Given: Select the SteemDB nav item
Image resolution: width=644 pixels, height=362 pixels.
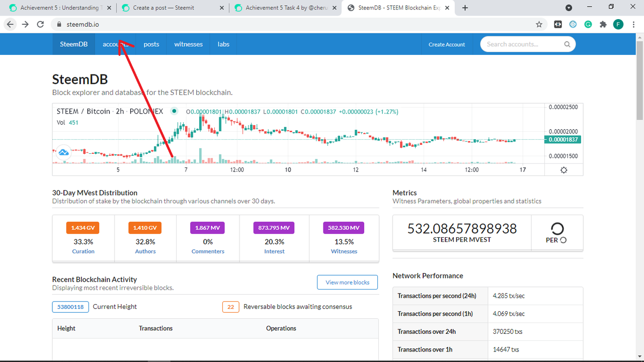Looking at the screenshot, I should coord(74,44).
